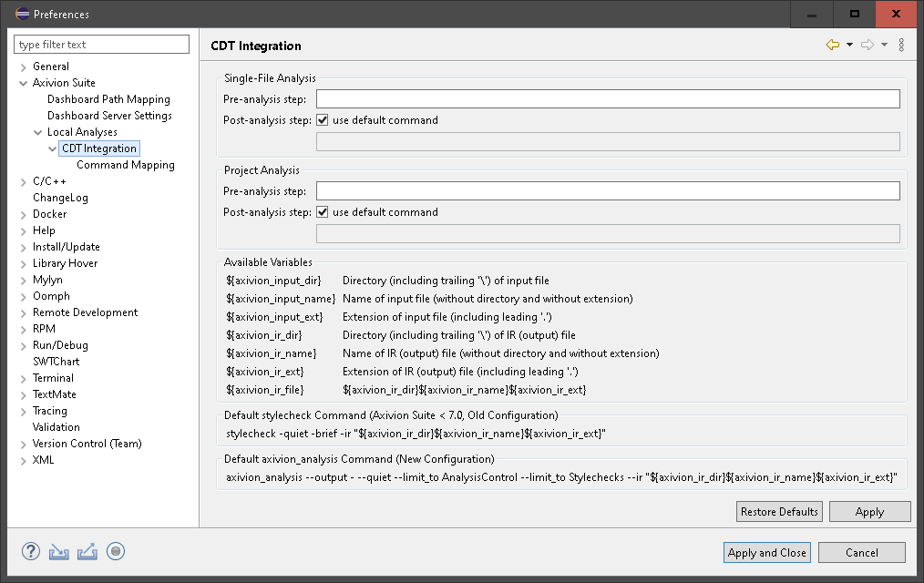Screen dimensions: 924x583
Task: Select the Oomph preference entry
Action: [x=51, y=296]
